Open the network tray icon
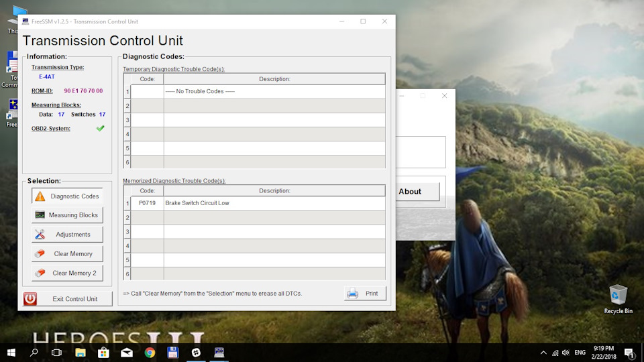The image size is (644, 362). [x=555, y=353]
